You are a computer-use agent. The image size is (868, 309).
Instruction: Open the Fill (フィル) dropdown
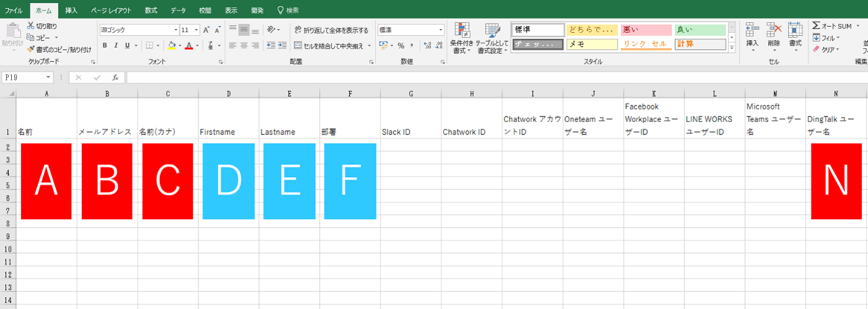[x=826, y=38]
